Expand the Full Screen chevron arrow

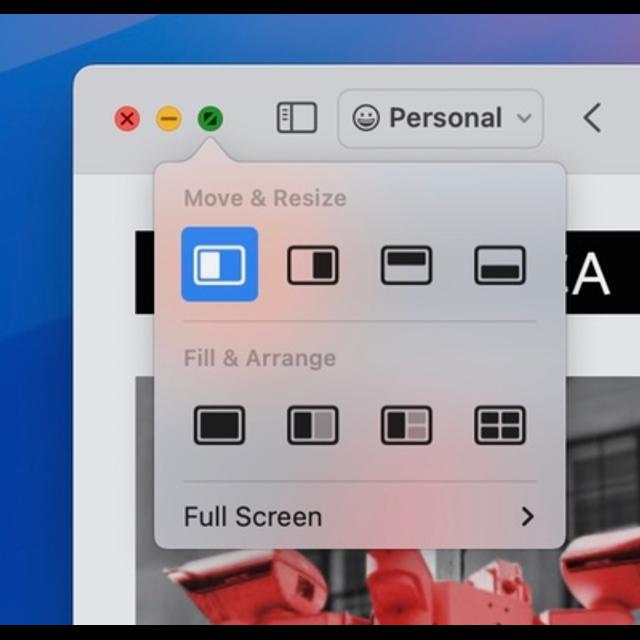tap(527, 516)
